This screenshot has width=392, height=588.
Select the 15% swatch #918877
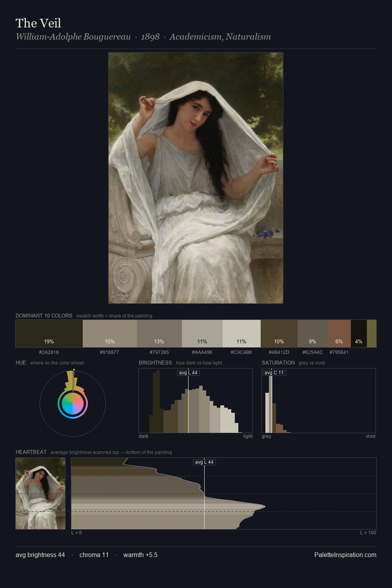click(110, 334)
